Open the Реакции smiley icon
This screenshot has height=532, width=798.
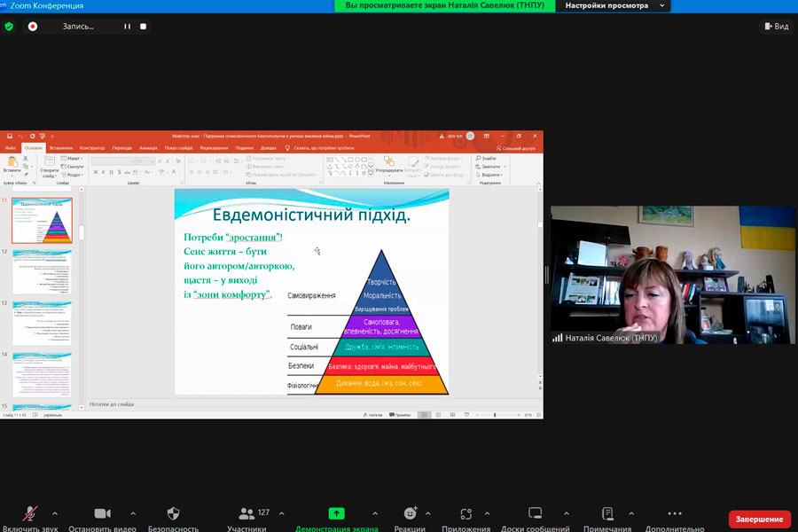point(410,514)
